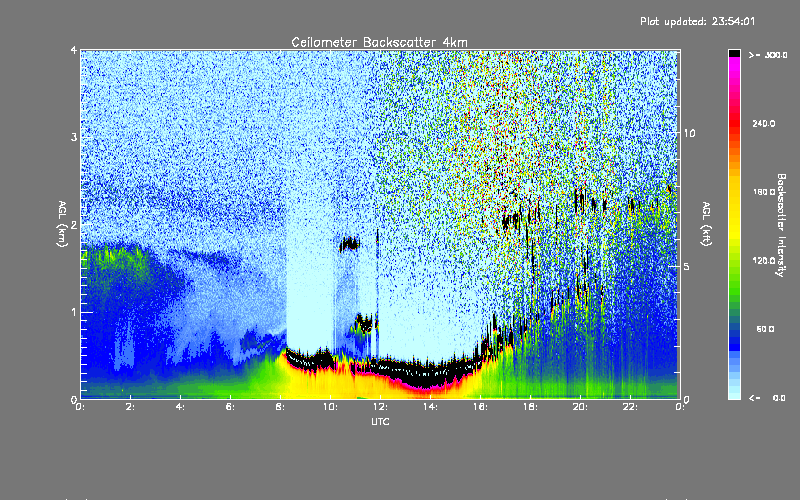Click the "240.0" colorbar label
Screen dimensions: 800x500
click(x=764, y=123)
